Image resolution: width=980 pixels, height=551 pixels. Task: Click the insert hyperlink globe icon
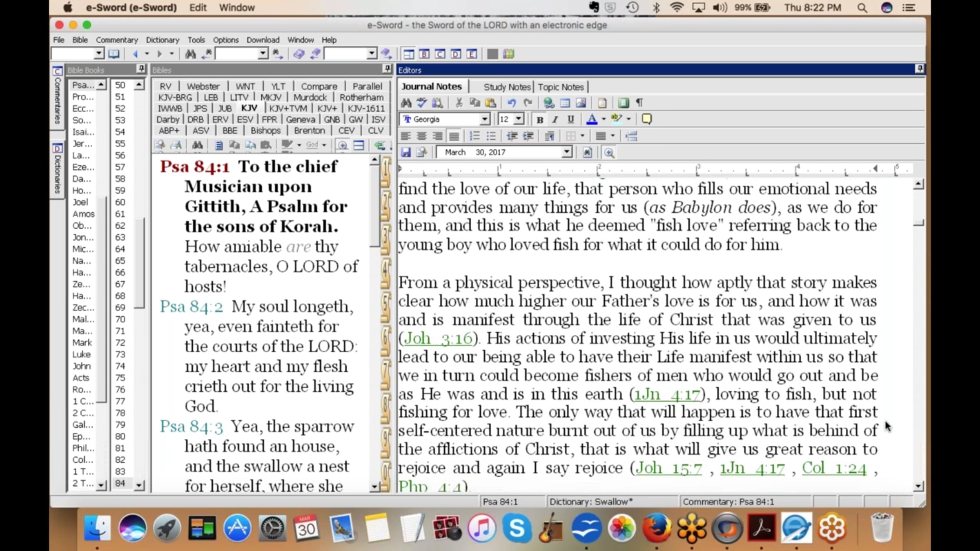549,103
